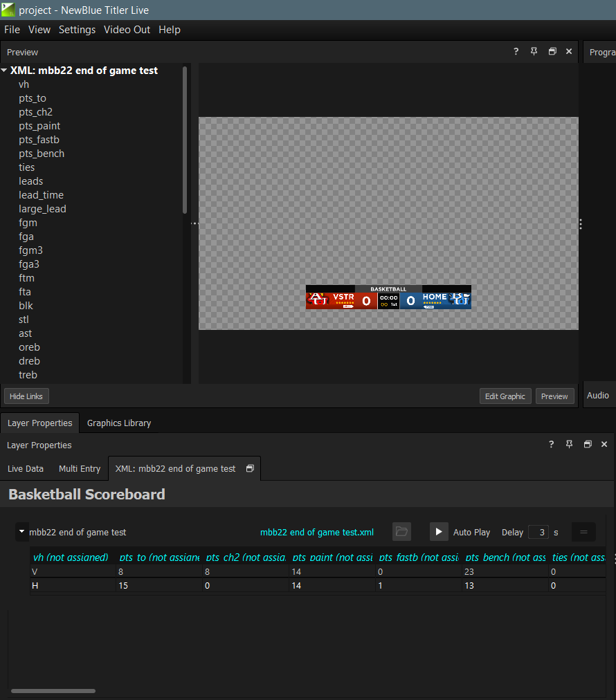Screen dimensions: 616x700
Task: Expand the mbb22 end of game test dropdown
Action: 21,532
